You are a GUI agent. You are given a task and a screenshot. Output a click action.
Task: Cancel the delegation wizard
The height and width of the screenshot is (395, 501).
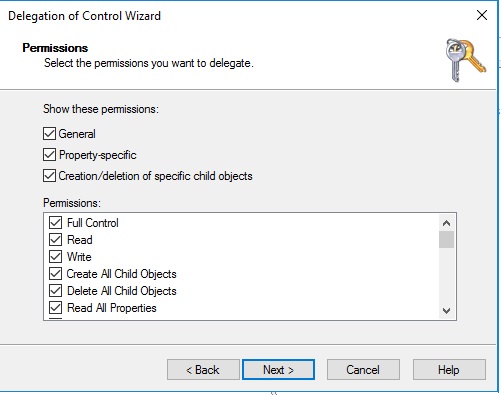point(363,369)
